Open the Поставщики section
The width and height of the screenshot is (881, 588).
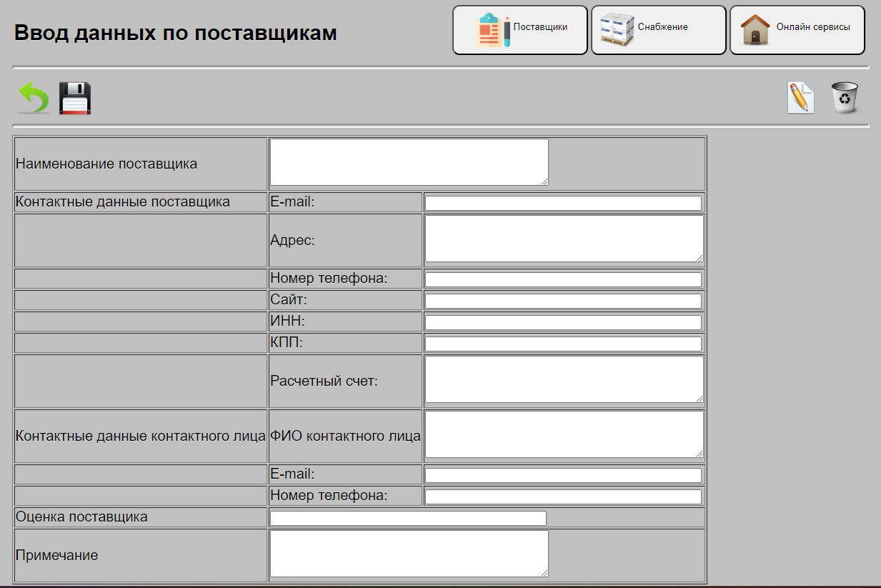(x=519, y=29)
